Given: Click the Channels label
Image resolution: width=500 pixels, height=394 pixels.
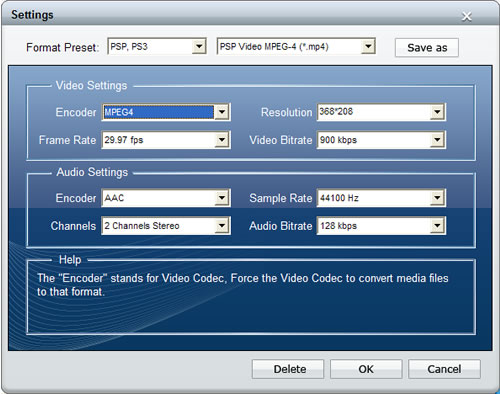Looking at the screenshot, I should coord(73,226).
